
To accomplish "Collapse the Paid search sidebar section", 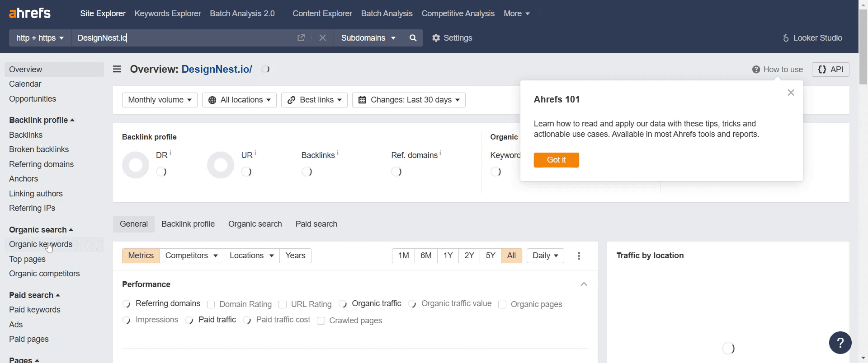I will pos(34,295).
